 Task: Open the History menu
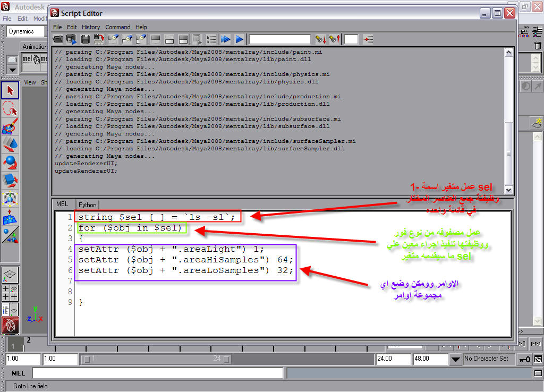(91, 27)
